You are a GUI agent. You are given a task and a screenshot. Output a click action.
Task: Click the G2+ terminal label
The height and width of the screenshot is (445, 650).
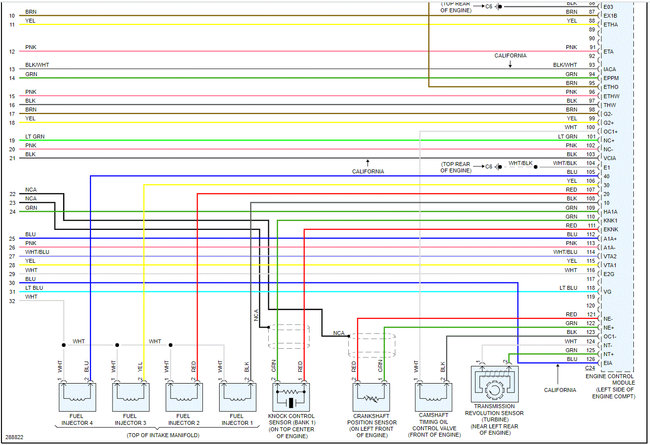tap(609, 123)
